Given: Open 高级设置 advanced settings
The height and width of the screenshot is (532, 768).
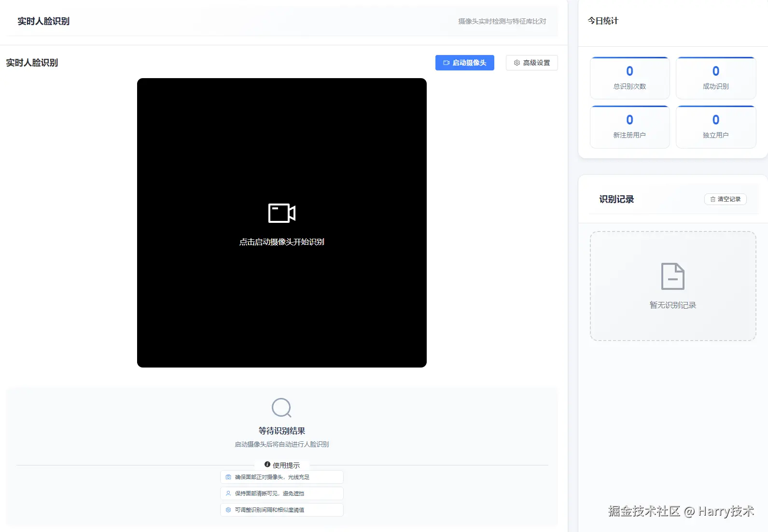Looking at the screenshot, I should click(x=531, y=63).
